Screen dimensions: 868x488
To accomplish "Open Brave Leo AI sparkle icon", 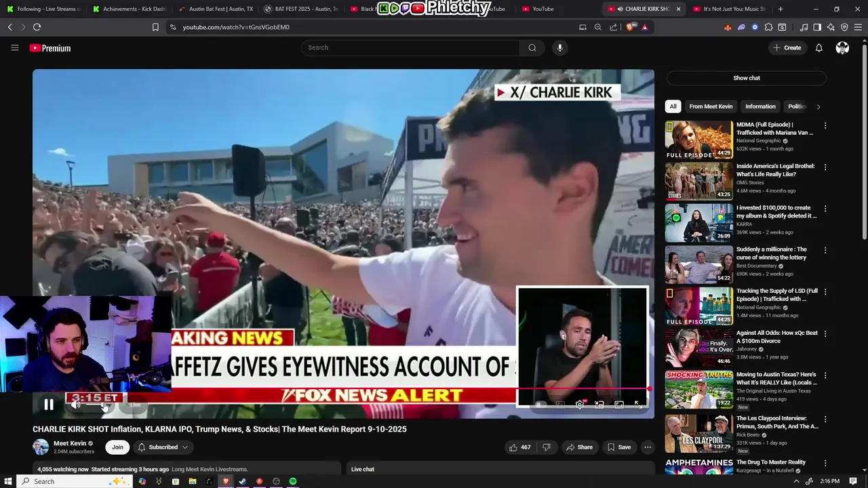I will coord(831,27).
